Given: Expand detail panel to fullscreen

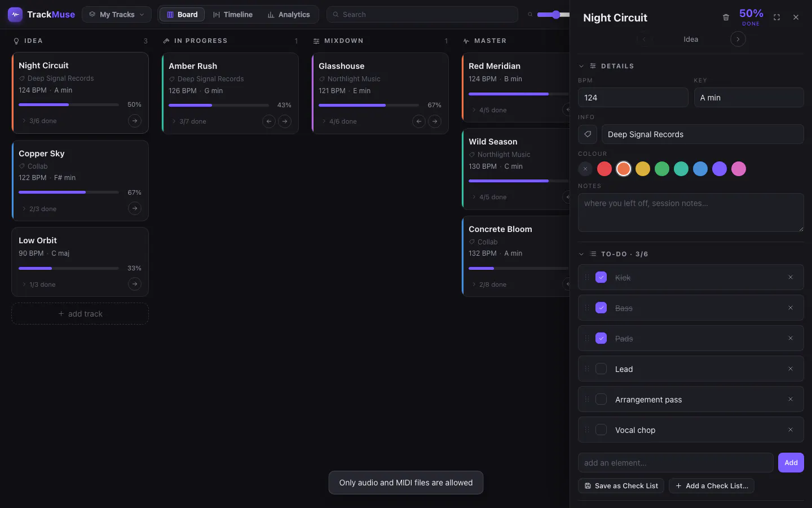Looking at the screenshot, I should pos(776,17).
